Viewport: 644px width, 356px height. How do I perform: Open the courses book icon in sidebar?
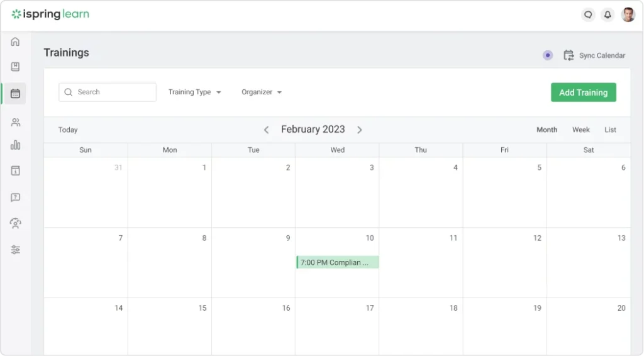(15, 67)
